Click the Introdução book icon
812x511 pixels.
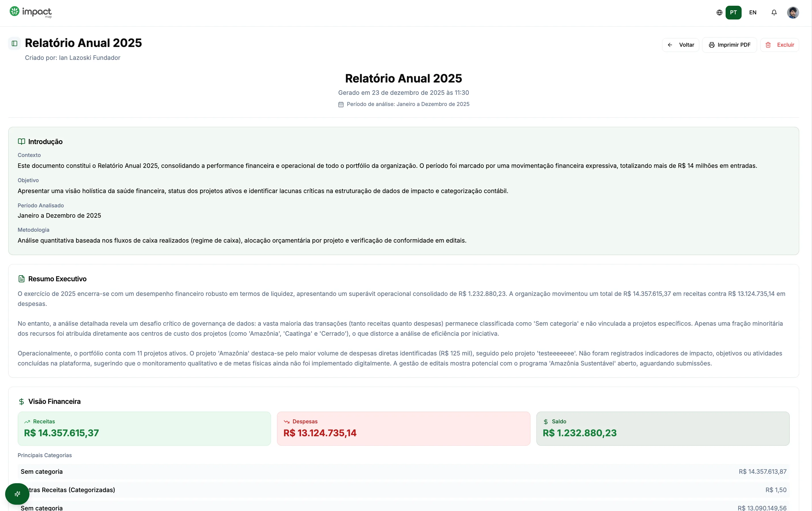pyautogui.click(x=21, y=141)
